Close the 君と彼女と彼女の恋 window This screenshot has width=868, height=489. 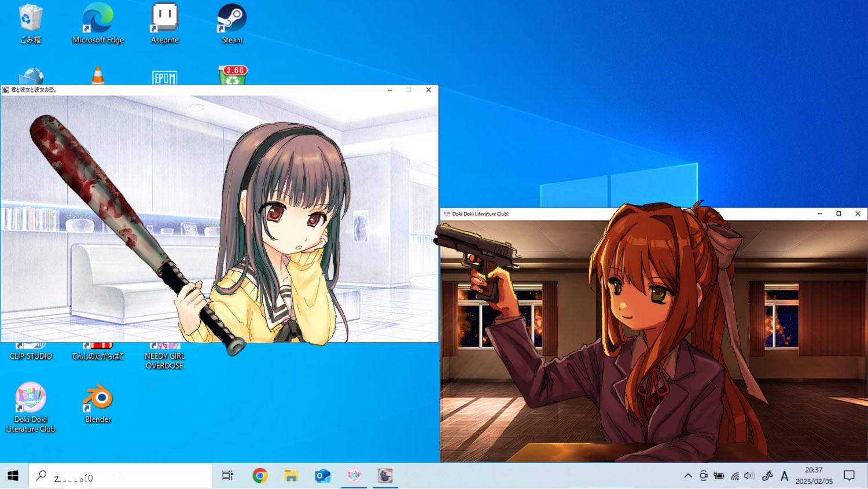pos(428,90)
